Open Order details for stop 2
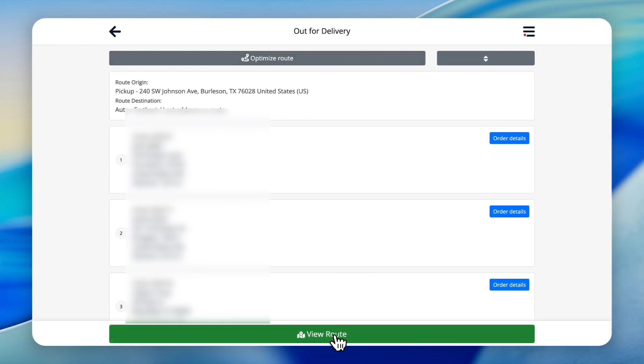Image resolution: width=644 pixels, height=364 pixels. [x=509, y=211]
